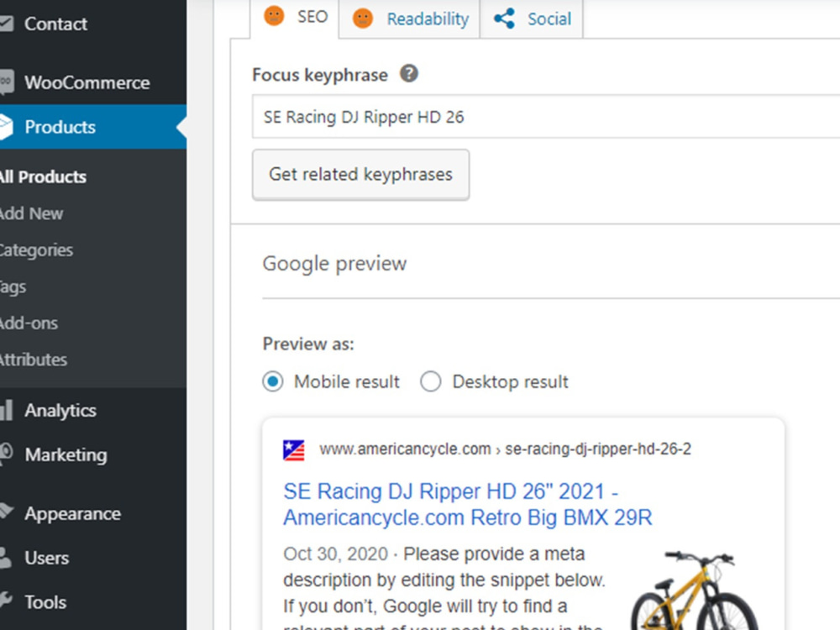This screenshot has width=840, height=630.
Task: Click the preview URL se-racing-dj-ripper-hd-26-2
Action: [598, 449]
